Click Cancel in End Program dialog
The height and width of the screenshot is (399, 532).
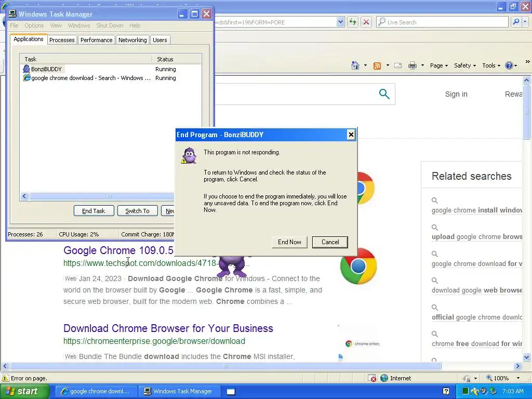[330, 242]
